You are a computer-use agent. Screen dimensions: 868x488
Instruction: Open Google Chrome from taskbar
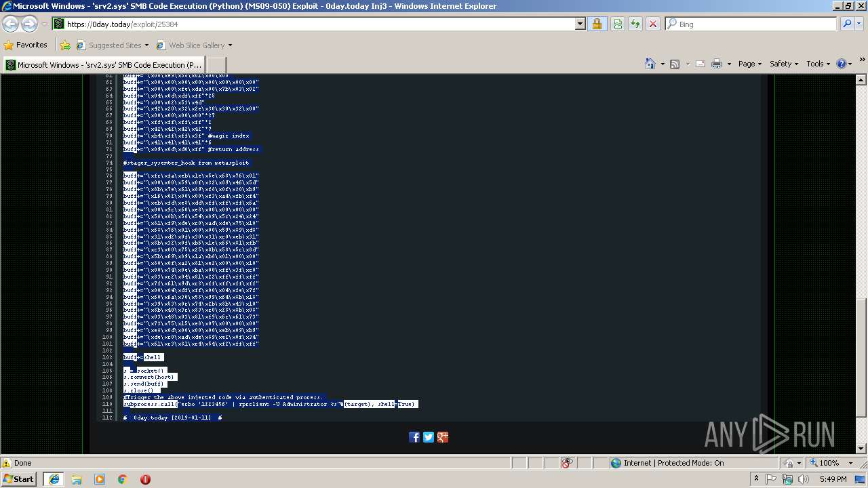pyautogui.click(x=123, y=479)
